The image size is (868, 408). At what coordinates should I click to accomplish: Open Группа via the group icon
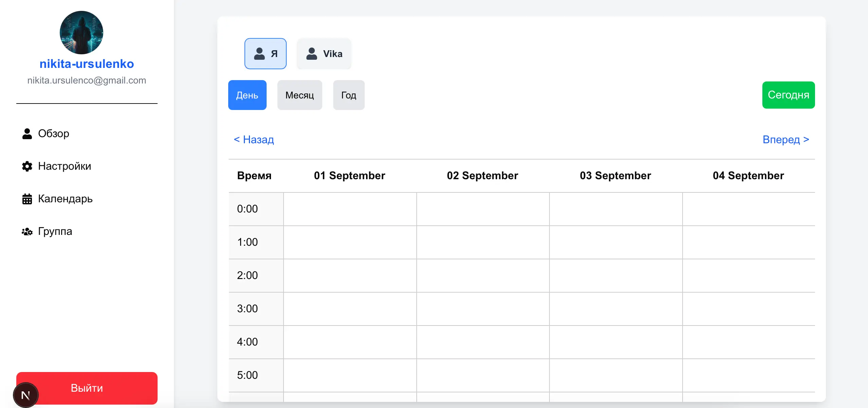point(27,231)
